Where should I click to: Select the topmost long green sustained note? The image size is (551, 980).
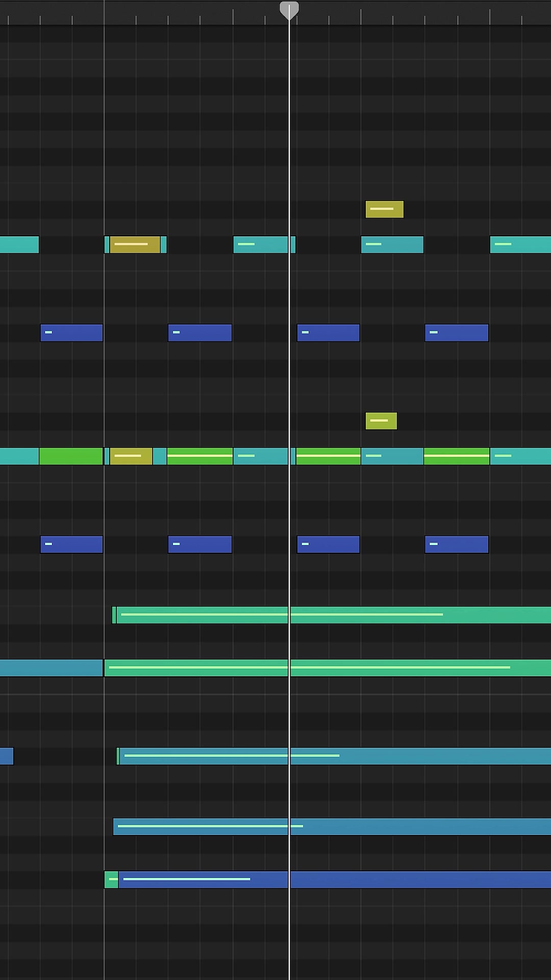pos(334,615)
